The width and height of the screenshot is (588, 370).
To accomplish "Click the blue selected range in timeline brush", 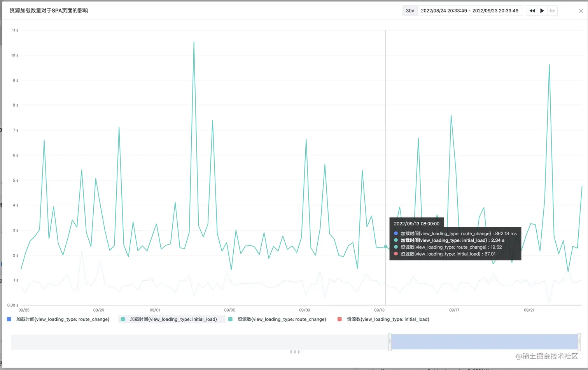I will tap(484, 342).
